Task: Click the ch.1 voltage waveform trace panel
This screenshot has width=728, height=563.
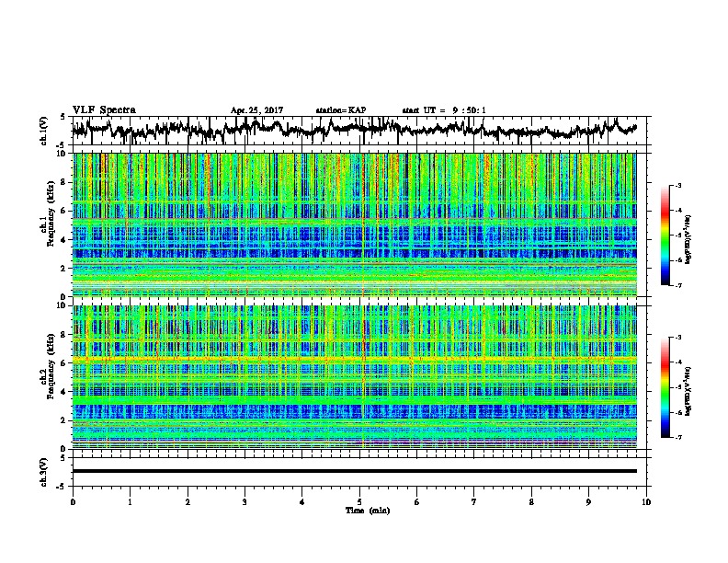Action: coord(361,131)
